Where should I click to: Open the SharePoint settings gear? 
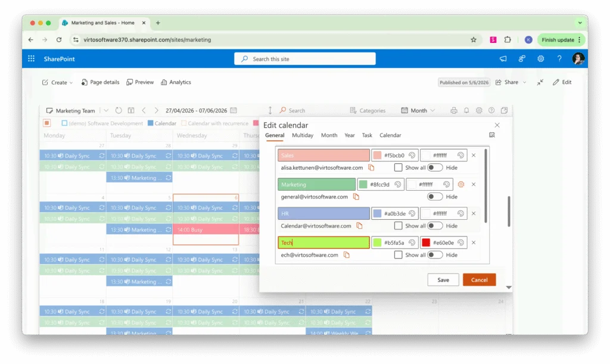click(541, 59)
